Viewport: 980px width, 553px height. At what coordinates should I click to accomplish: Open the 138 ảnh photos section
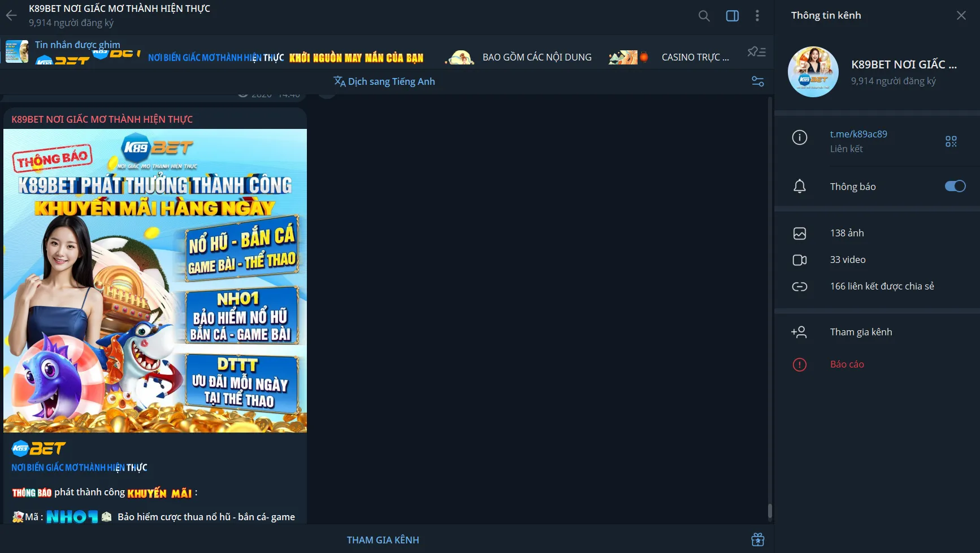[847, 233]
